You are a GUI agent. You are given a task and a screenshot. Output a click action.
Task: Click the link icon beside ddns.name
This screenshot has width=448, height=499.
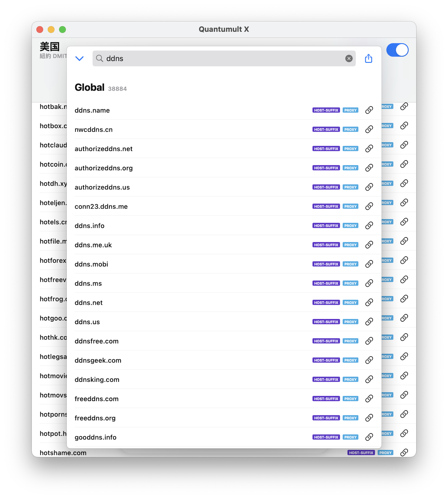tap(369, 110)
